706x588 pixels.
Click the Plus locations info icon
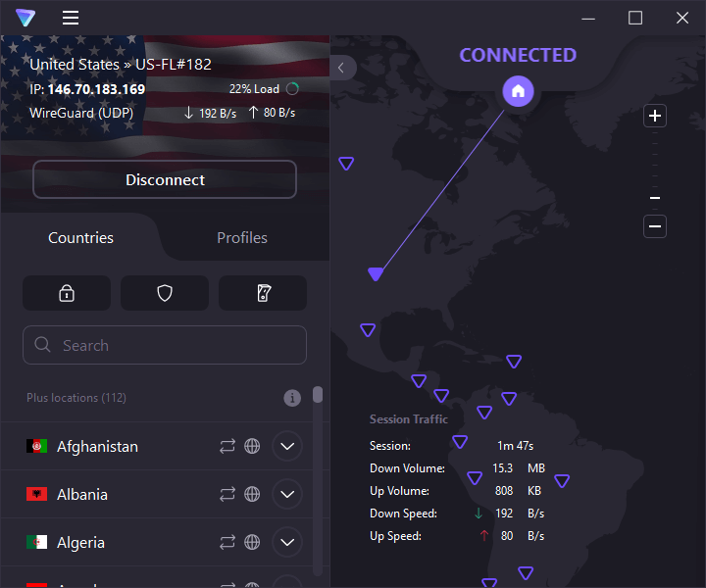pyautogui.click(x=292, y=398)
